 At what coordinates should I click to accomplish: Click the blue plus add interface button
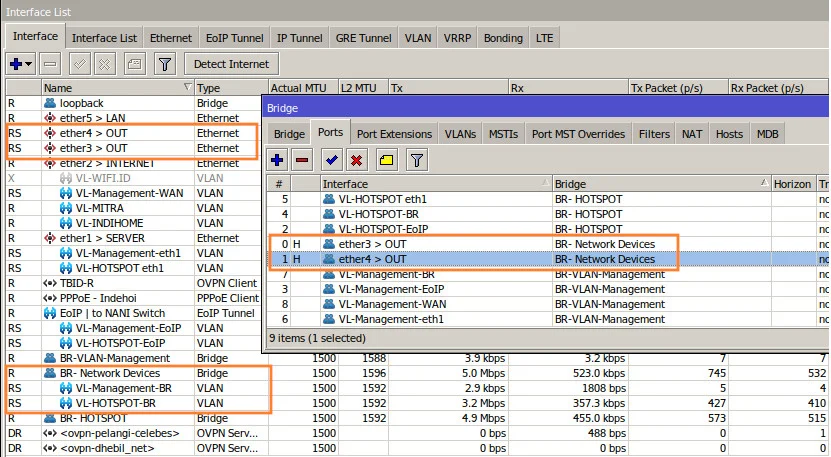[x=16, y=64]
